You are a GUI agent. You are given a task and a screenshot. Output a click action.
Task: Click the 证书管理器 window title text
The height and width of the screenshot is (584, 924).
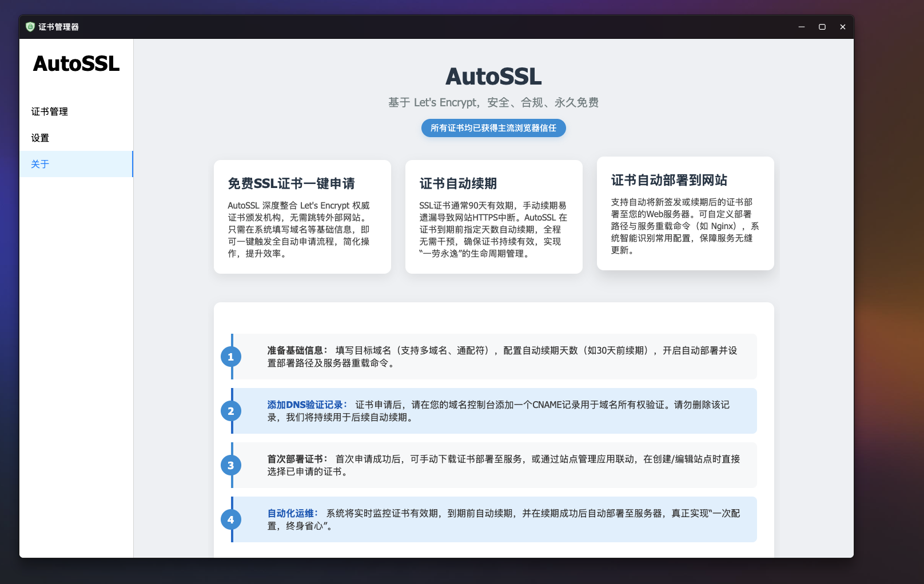(x=59, y=27)
